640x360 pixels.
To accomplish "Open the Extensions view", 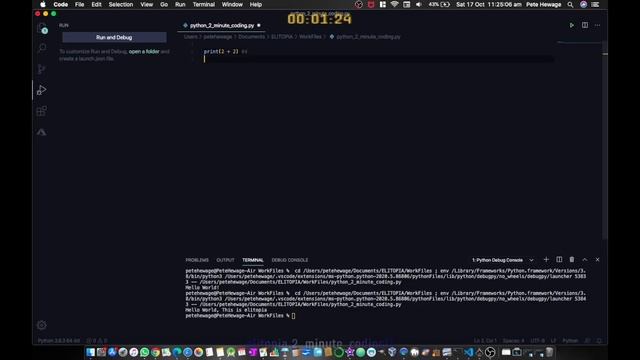I will [x=42, y=111].
